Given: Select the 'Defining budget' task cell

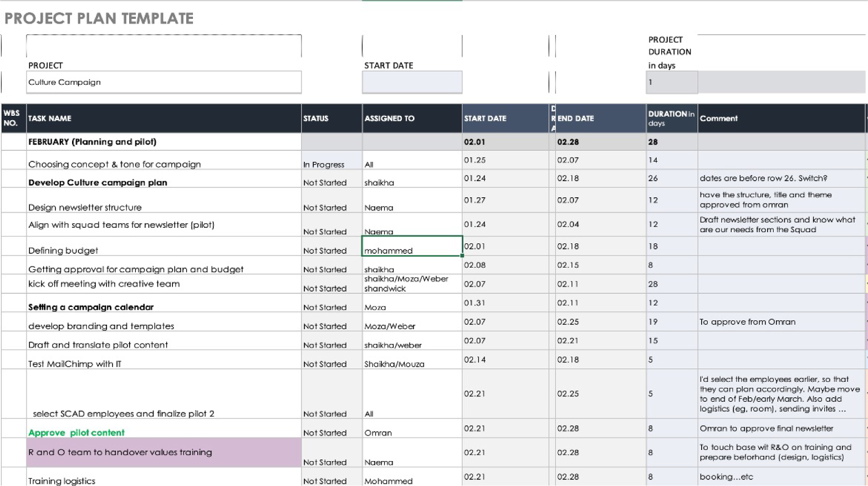Looking at the screenshot, I should tap(164, 246).
